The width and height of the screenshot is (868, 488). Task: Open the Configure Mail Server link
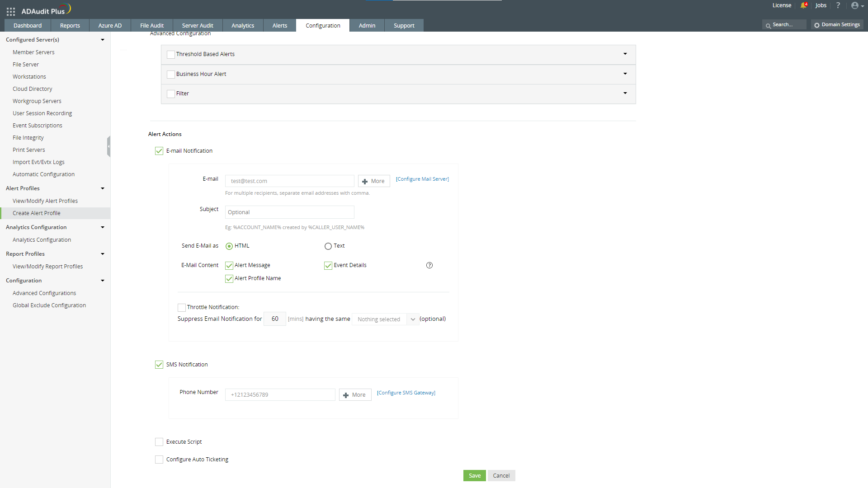click(422, 179)
